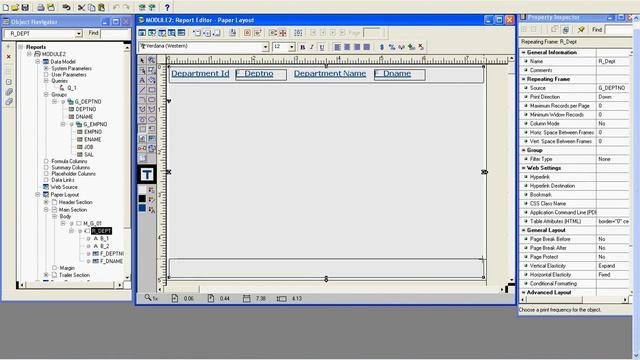Toggle Italic formatting
This screenshot has width=640, height=360.
312,47
